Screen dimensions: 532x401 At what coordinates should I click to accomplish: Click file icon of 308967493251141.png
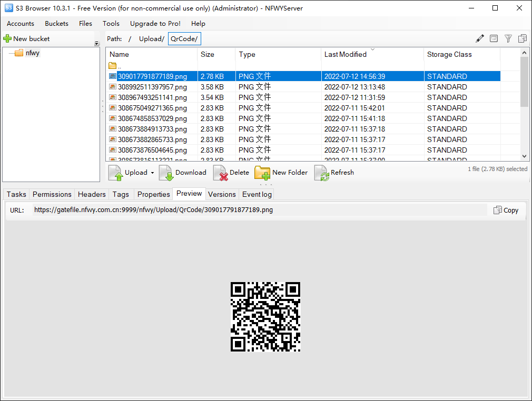(113, 97)
